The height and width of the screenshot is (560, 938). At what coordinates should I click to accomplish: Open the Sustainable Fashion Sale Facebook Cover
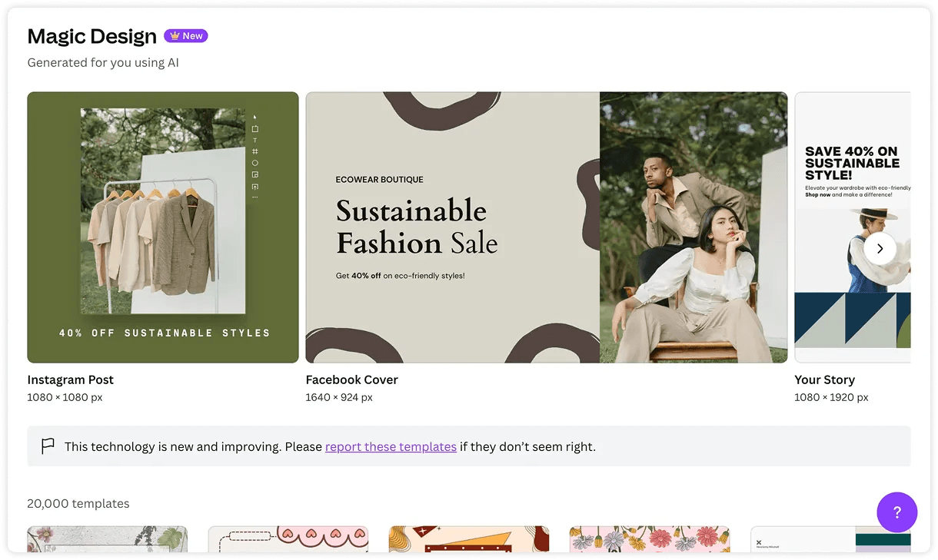click(x=547, y=227)
